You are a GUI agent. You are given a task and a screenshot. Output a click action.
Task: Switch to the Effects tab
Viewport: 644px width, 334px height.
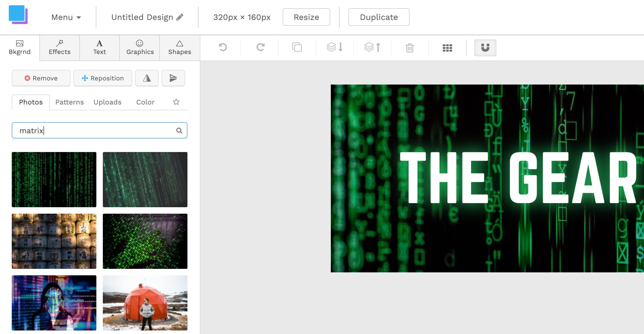coord(60,47)
